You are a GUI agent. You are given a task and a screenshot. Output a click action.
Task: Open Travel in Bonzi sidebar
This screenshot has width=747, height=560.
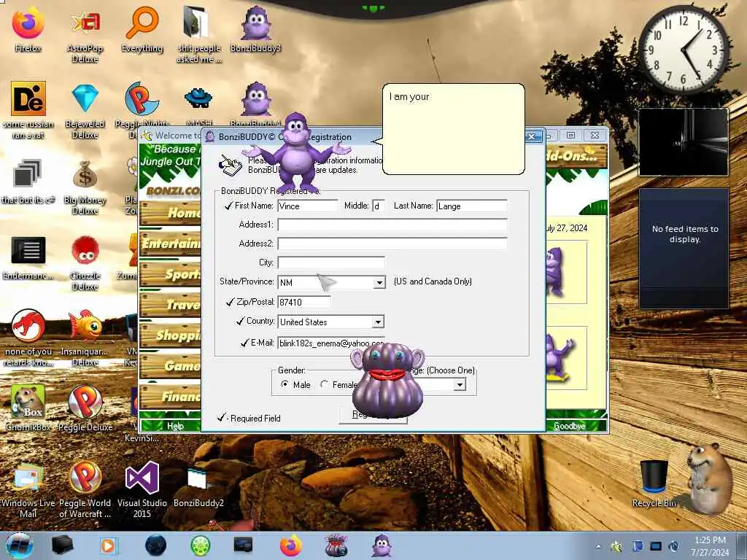point(170,304)
